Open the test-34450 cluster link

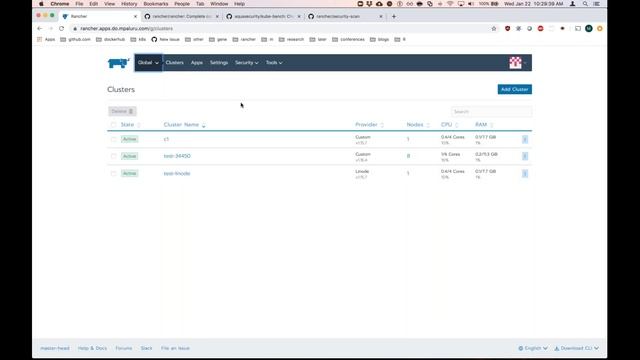[x=177, y=156]
